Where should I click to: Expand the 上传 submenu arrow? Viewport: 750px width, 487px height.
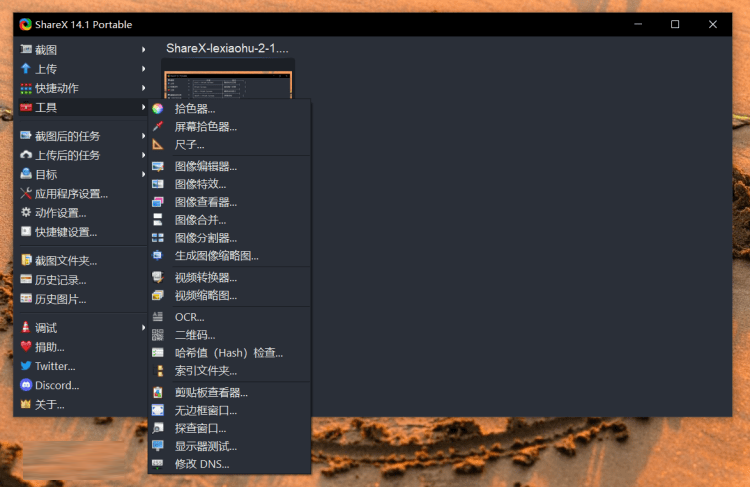click(143, 69)
